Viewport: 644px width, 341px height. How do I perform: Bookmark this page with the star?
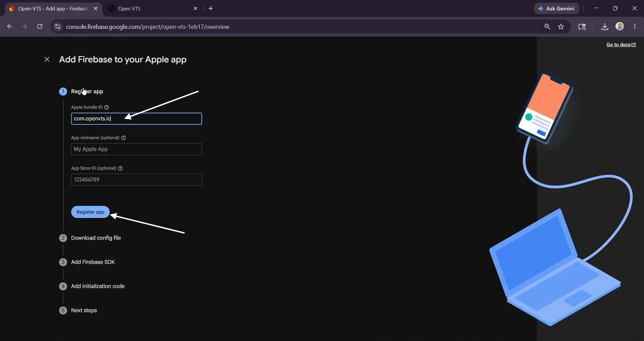tap(561, 26)
